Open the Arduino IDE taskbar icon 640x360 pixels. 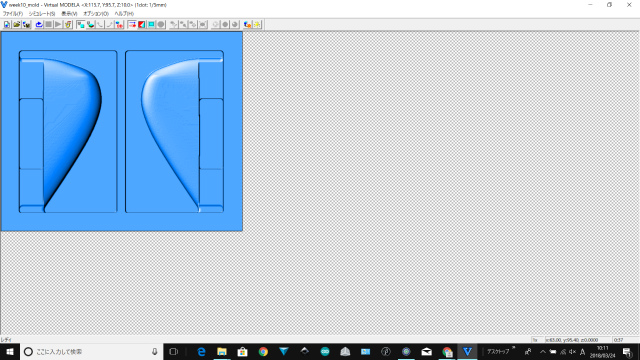[325, 351]
